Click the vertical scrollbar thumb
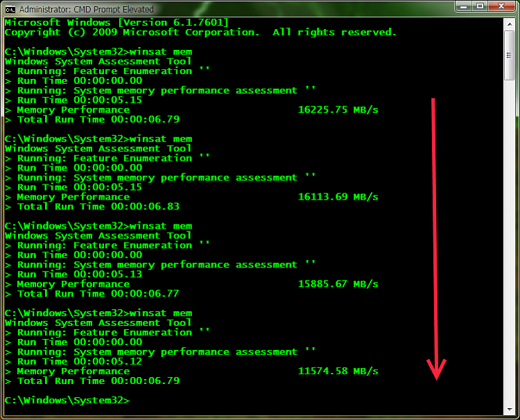520x420 pixels. (509, 55)
